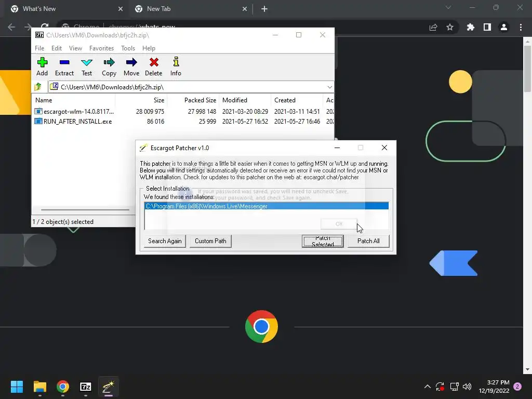
Task: Sort by the Name column header
Action: [x=74, y=100]
